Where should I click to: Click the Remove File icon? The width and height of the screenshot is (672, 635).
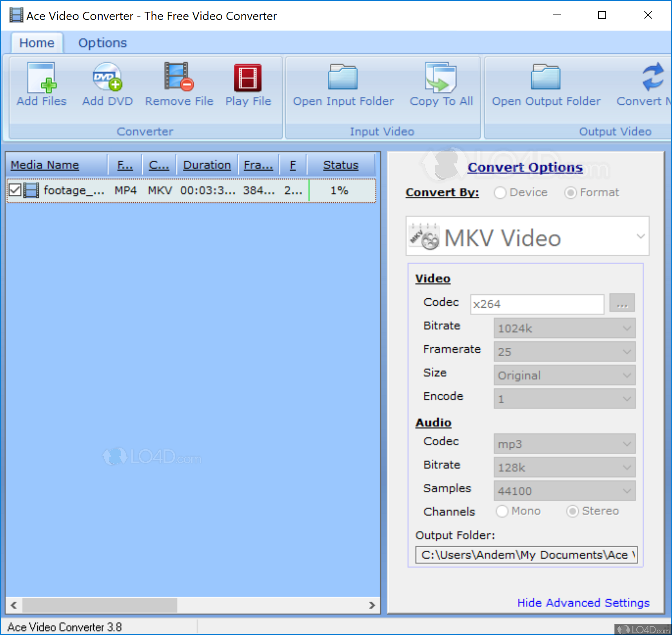[179, 77]
